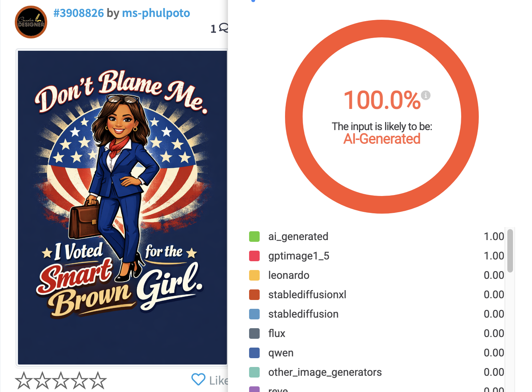This screenshot has height=392, width=532.
Task: Click the gray flux color swatch
Action: (254, 333)
